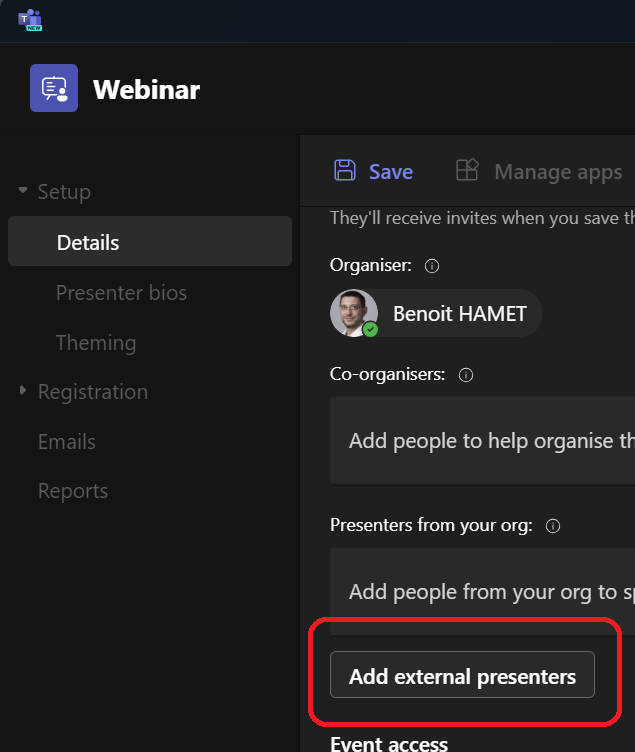Click the Webinar title text

tap(147, 89)
